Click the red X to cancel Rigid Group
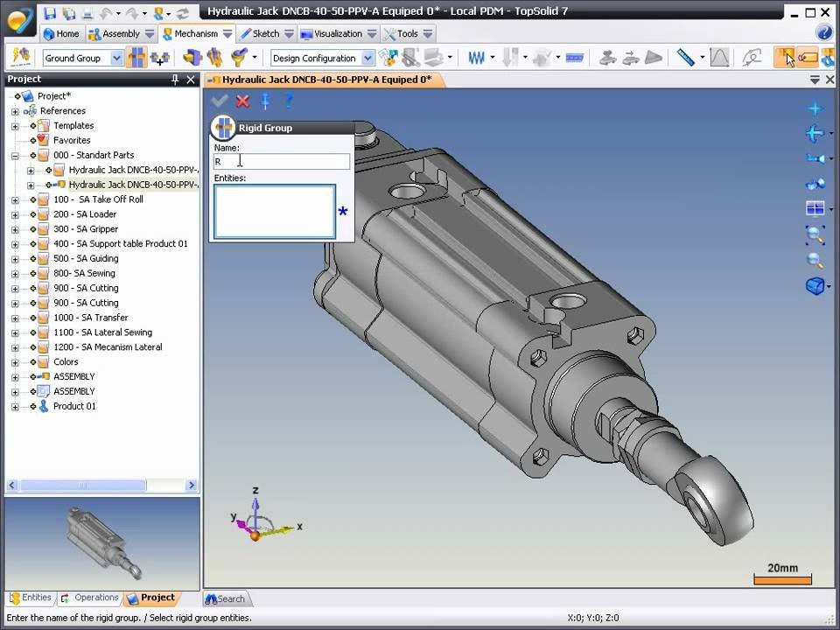The width and height of the screenshot is (840, 630). coord(242,101)
